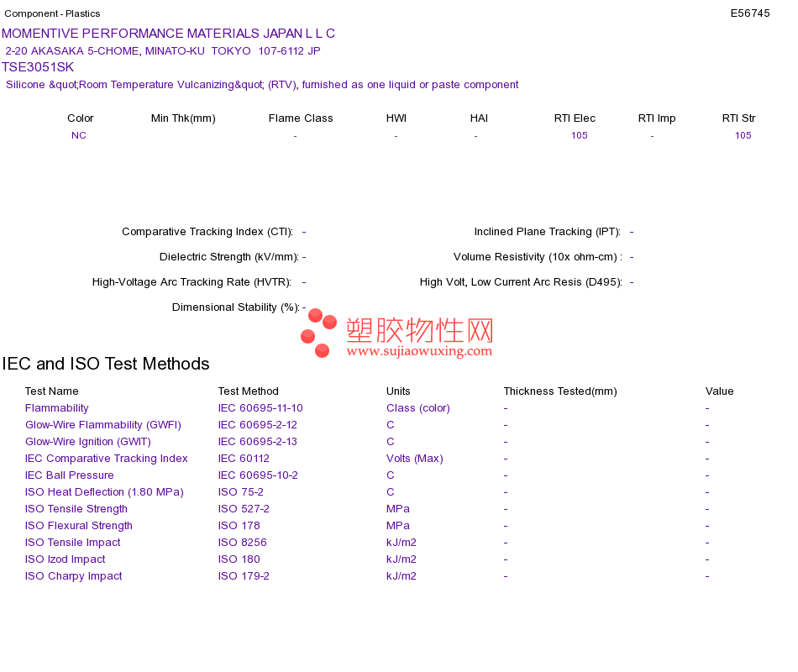
Task: Click the Color column header
Action: (81, 118)
